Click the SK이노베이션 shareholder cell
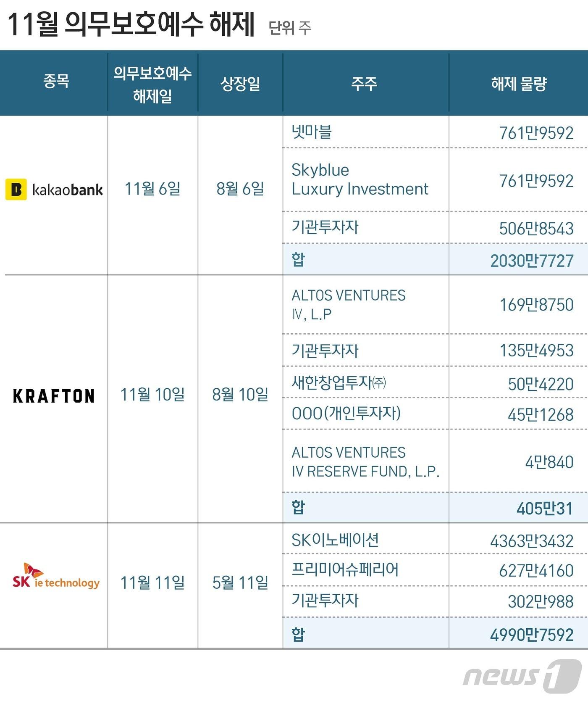Viewport: 588px width, 701px height. (x=335, y=540)
